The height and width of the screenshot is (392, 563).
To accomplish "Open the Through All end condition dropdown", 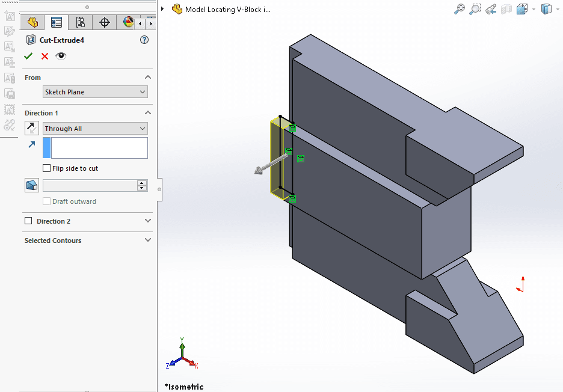I will click(95, 128).
